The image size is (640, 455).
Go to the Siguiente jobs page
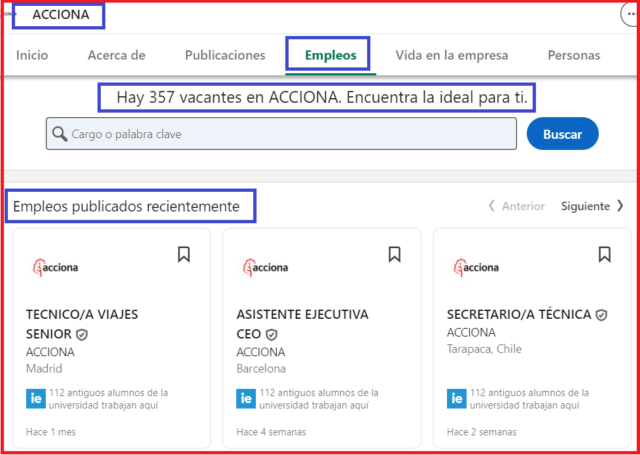[x=592, y=206]
